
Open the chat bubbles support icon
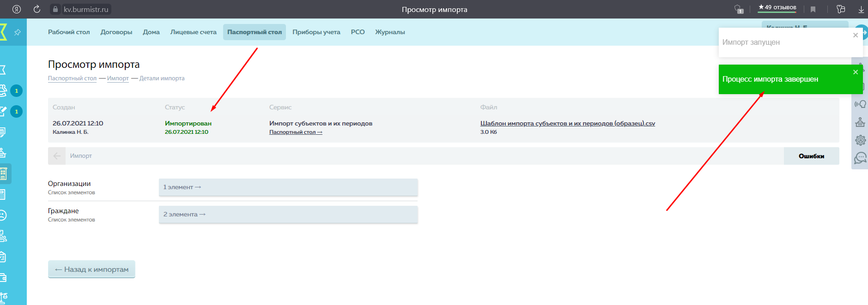[x=860, y=158]
